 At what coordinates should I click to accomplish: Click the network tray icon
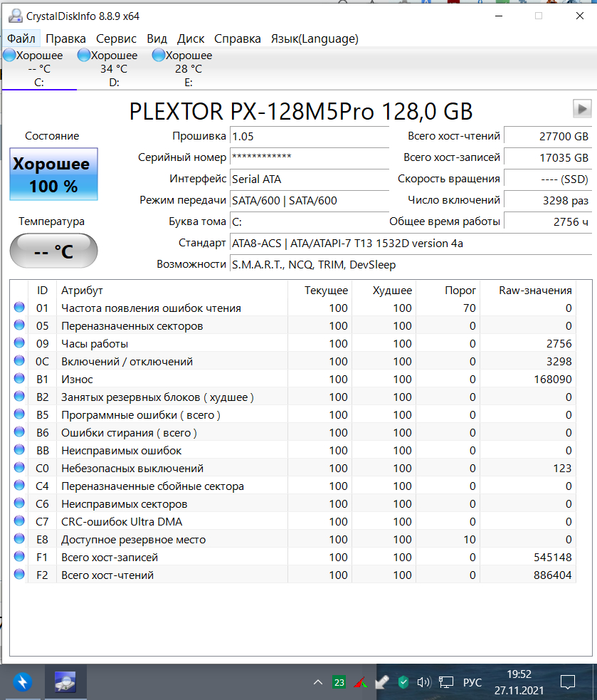(x=445, y=682)
